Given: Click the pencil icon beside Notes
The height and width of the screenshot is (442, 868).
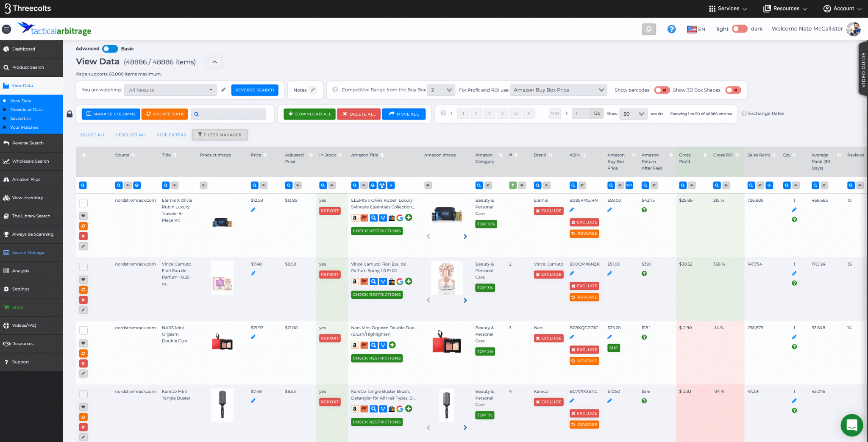Looking at the screenshot, I should (313, 90).
